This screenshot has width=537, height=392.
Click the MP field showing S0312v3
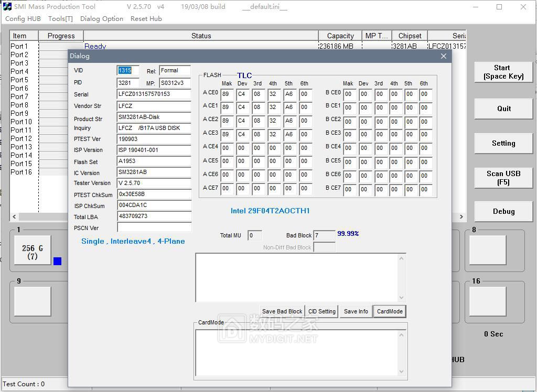coord(175,83)
